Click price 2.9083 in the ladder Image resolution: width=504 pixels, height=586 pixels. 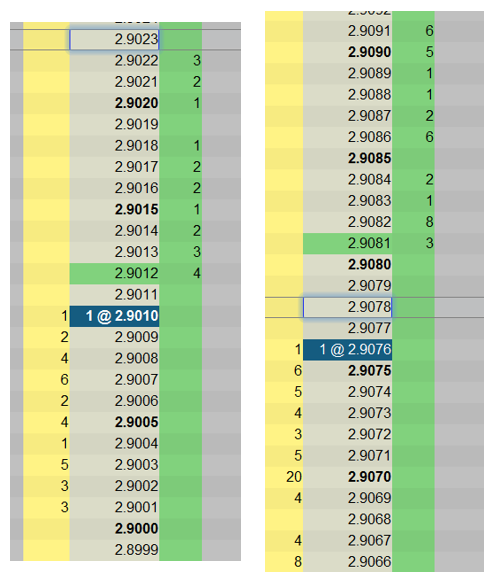click(x=370, y=201)
